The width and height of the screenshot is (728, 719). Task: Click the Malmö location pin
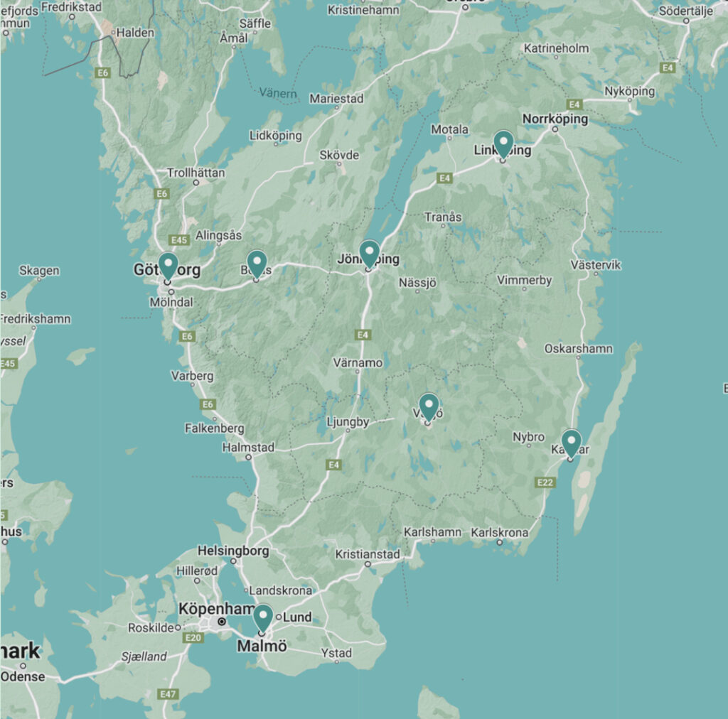click(x=263, y=617)
